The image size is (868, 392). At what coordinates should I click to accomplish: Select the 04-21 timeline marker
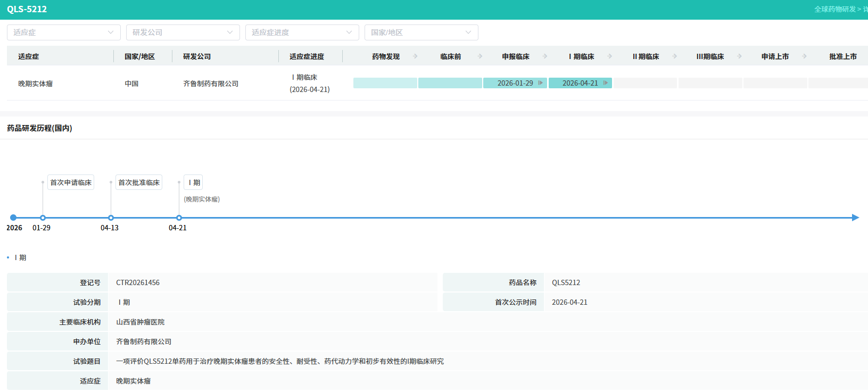tap(179, 218)
